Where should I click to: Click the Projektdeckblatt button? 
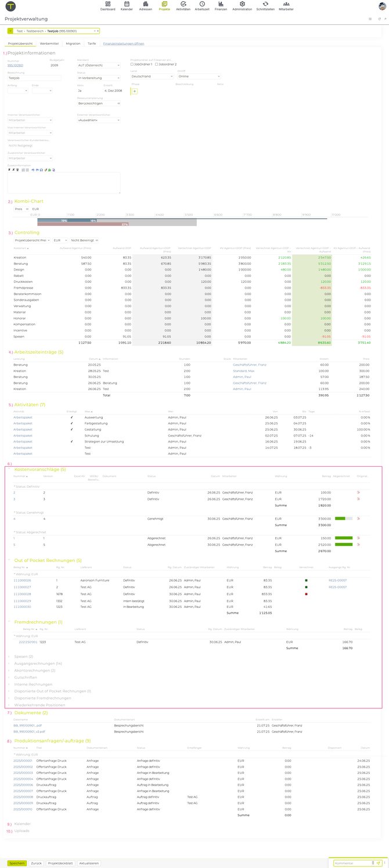click(x=60, y=863)
